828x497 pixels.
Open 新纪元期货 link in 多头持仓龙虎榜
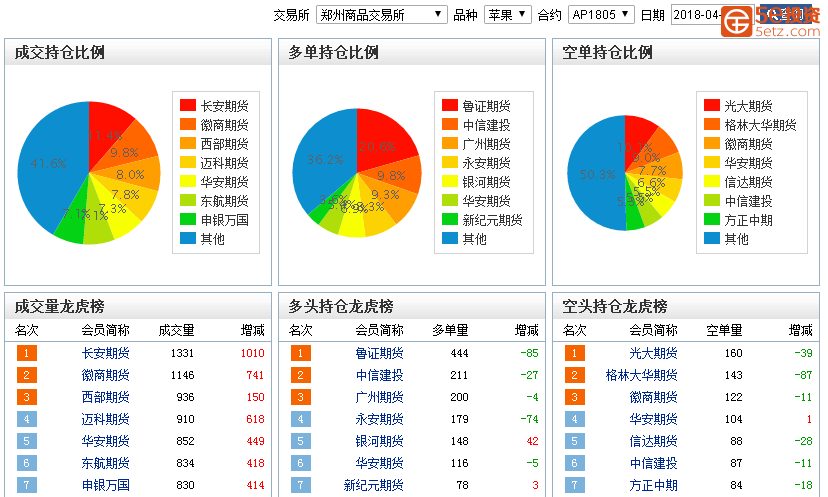tap(373, 485)
